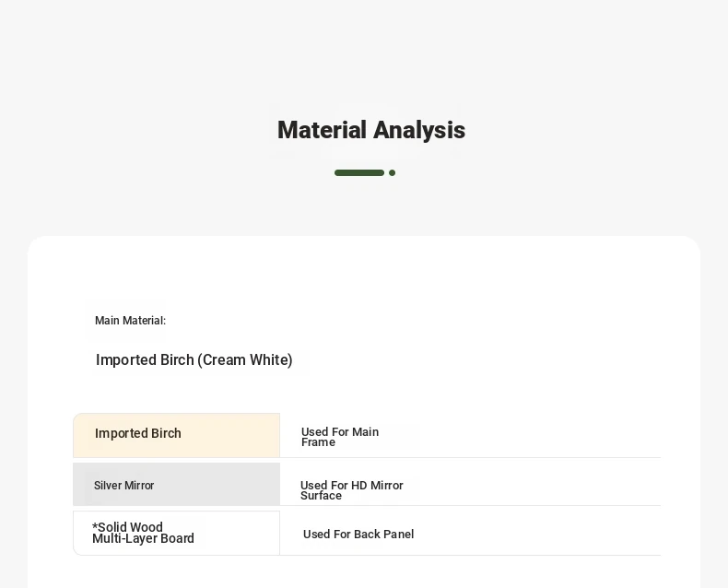Screen dimensions: 728x588
Task: Click the gray Silver Mirror cell background
Action: click(x=176, y=484)
